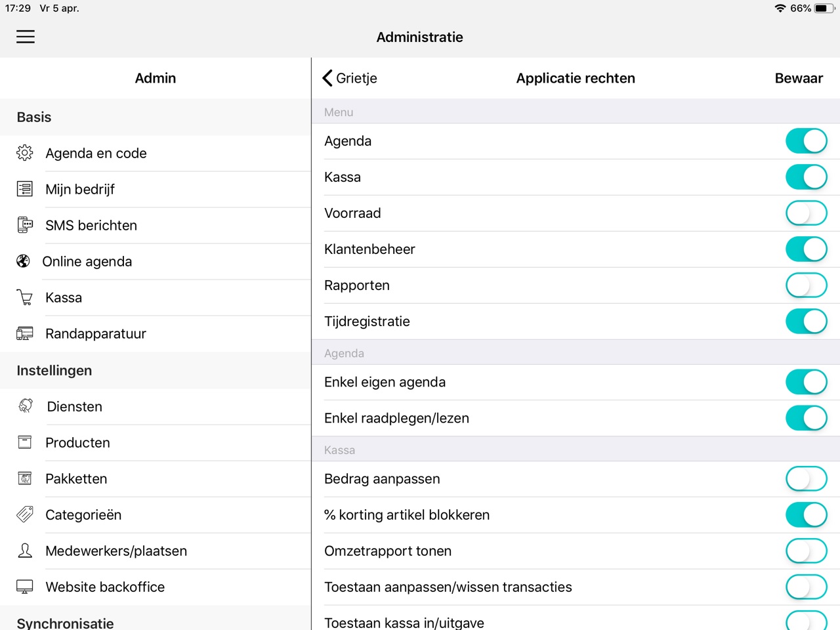
Task: Click the Voorraad row label
Action: [x=352, y=213]
